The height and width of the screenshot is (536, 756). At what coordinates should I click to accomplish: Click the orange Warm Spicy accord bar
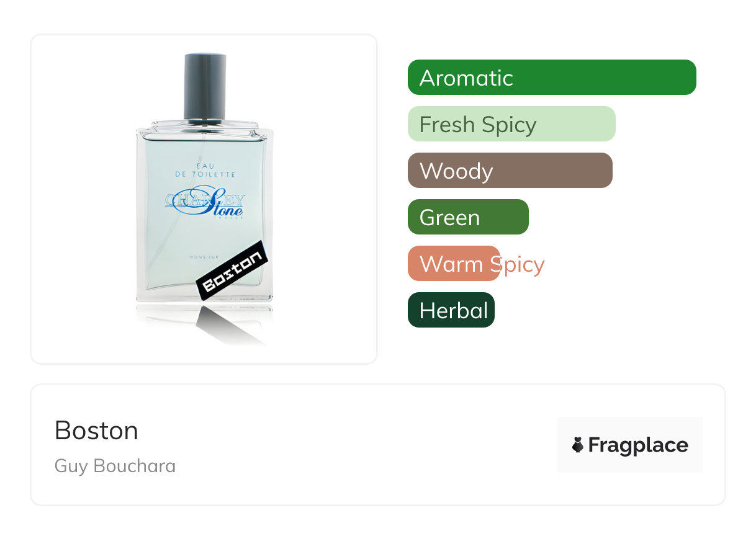454,264
